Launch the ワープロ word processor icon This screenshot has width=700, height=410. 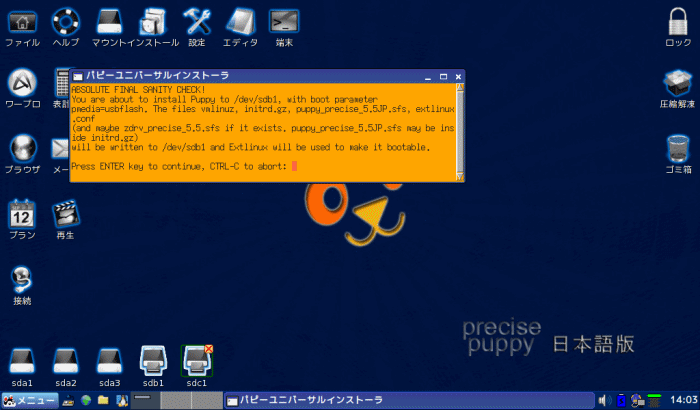tap(22, 83)
